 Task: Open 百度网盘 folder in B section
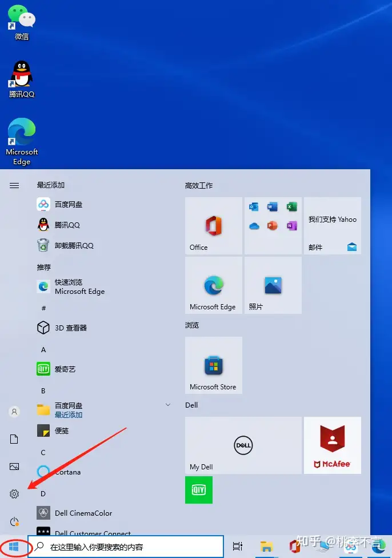(x=103, y=410)
